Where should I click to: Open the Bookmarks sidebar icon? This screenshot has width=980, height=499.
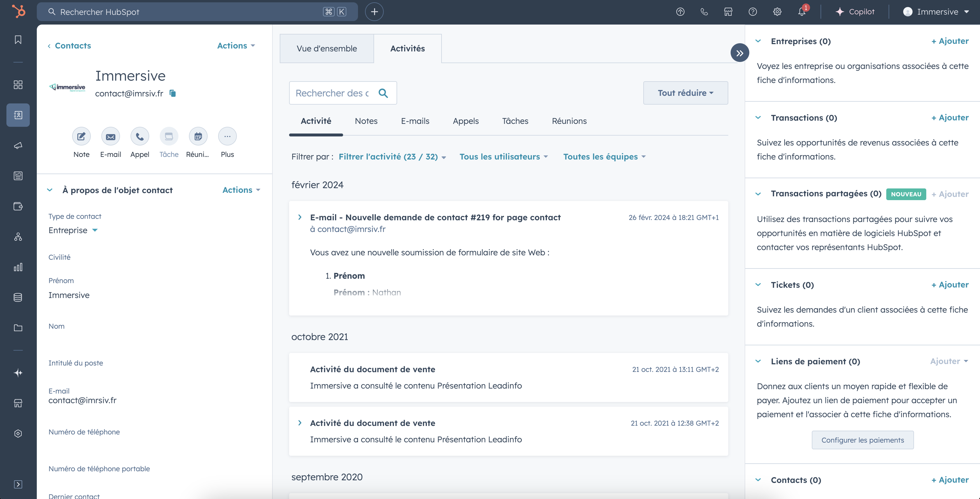pos(18,39)
